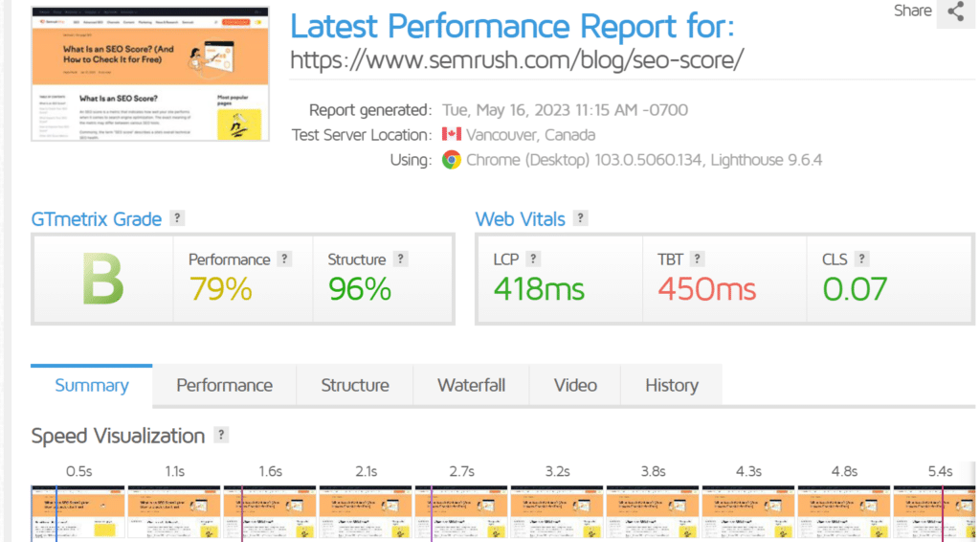Click the 96% Structure score
The image size is (980, 542).
(360, 289)
